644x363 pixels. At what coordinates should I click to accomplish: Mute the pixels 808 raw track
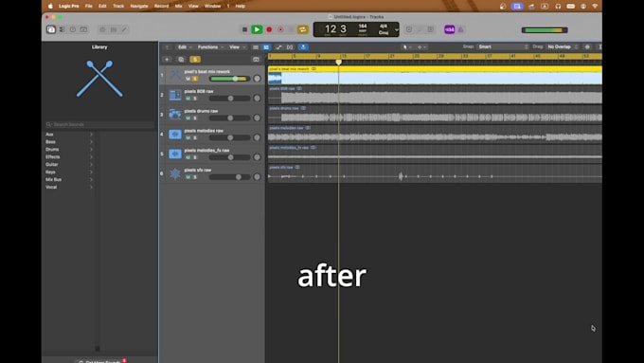coord(188,99)
